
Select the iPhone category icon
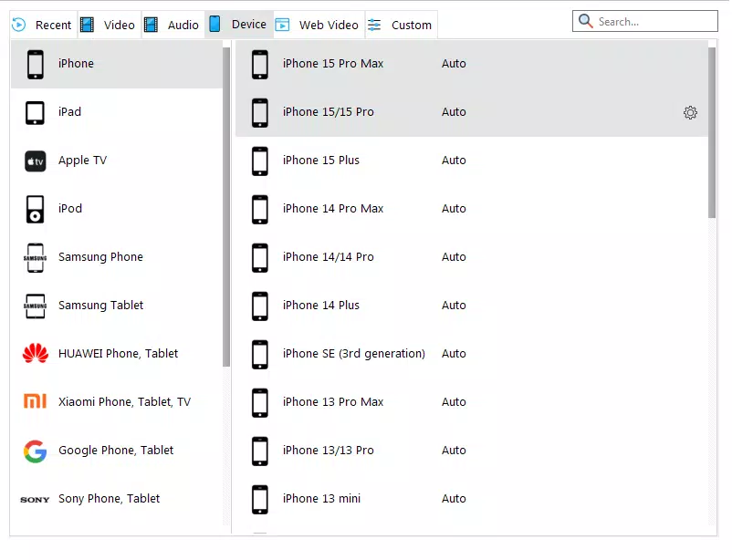35,65
